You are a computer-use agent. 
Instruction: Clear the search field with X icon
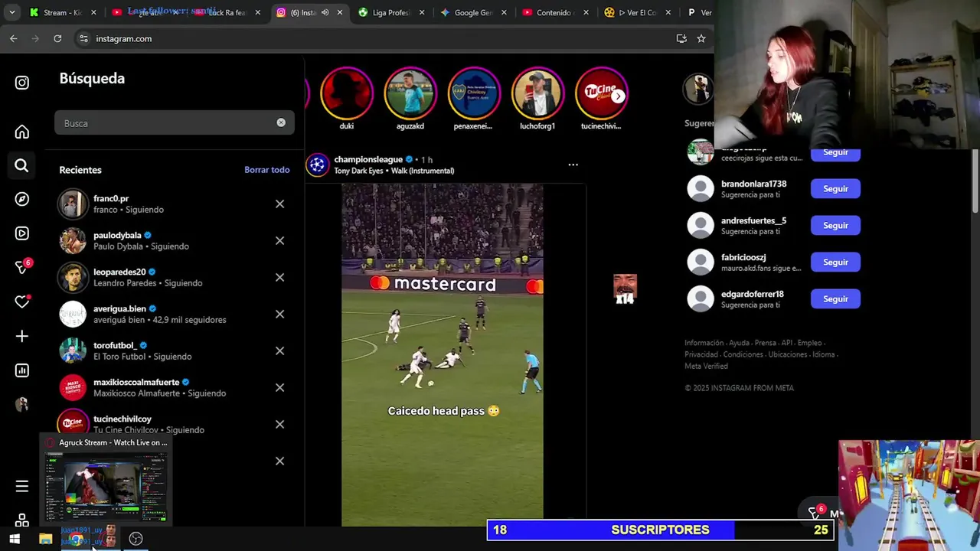281,122
